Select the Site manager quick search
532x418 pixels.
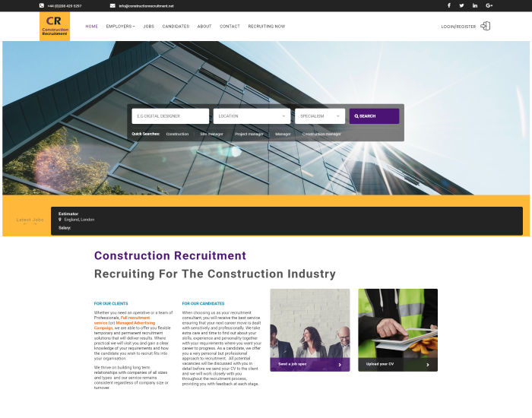point(211,134)
